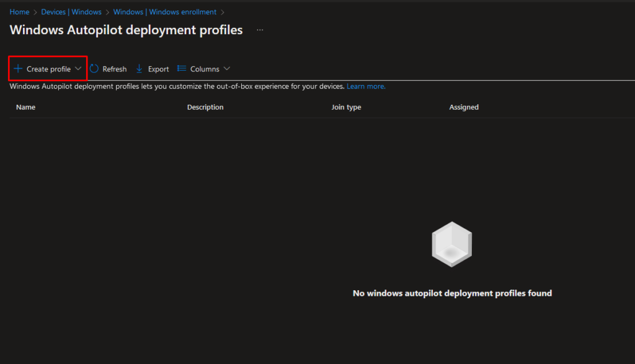
Task: Sort by the Description column header
Action: pos(205,107)
